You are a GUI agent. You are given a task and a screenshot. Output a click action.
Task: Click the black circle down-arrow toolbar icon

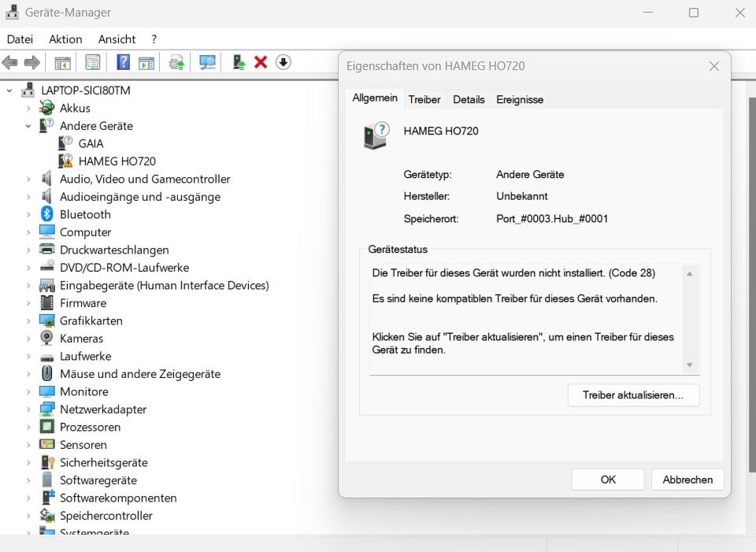point(283,62)
